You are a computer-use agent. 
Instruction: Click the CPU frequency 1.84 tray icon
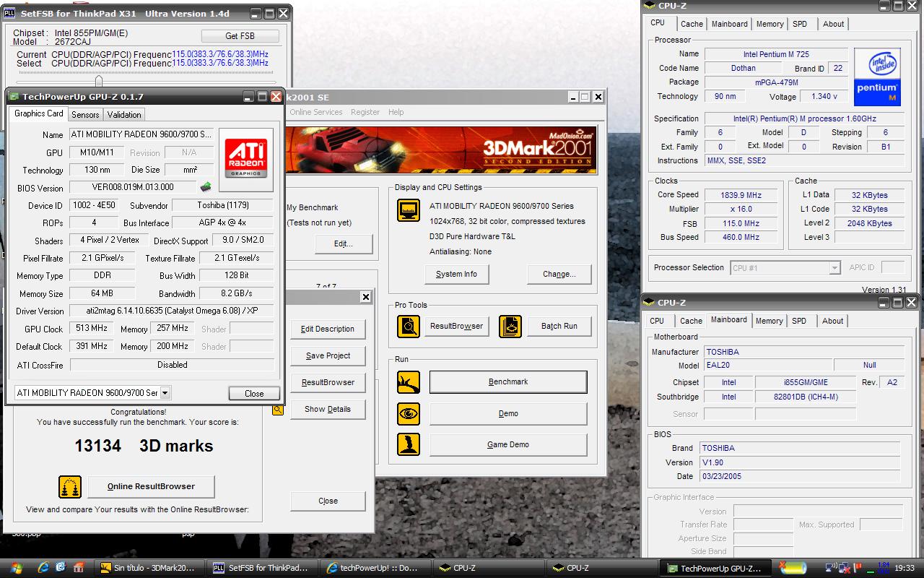point(883,569)
